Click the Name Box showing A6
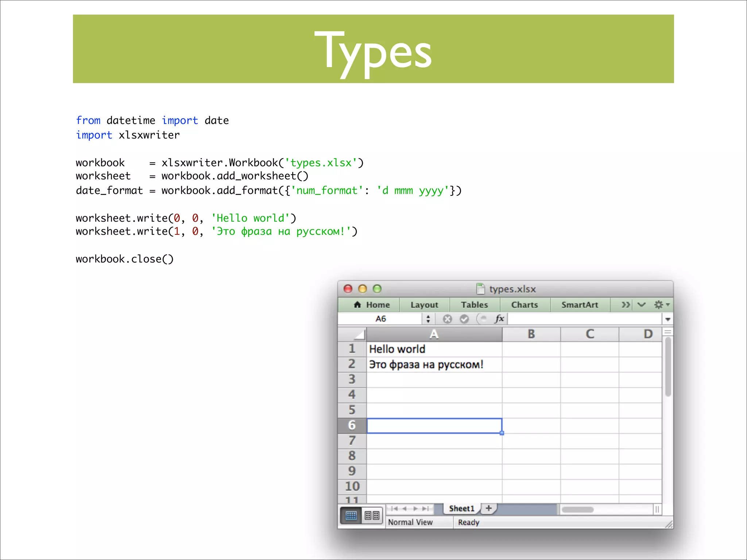Image resolution: width=747 pixels, height=560 pixels. tap(380, 319)
